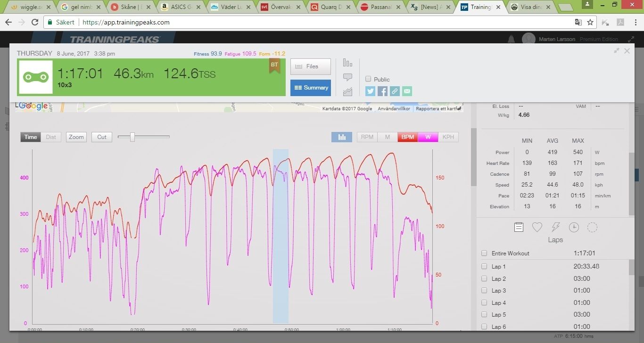Open the Files button

point(310,66)
